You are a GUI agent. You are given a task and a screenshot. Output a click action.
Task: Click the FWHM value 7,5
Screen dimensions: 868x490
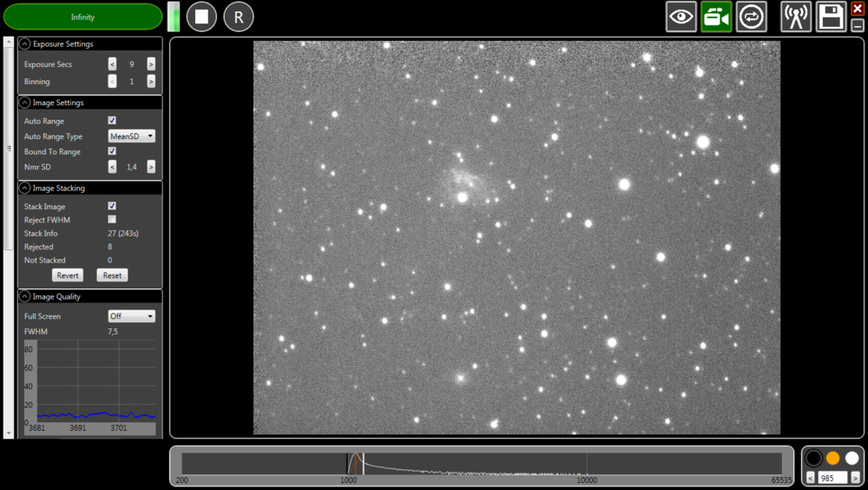tap(112, 332)
